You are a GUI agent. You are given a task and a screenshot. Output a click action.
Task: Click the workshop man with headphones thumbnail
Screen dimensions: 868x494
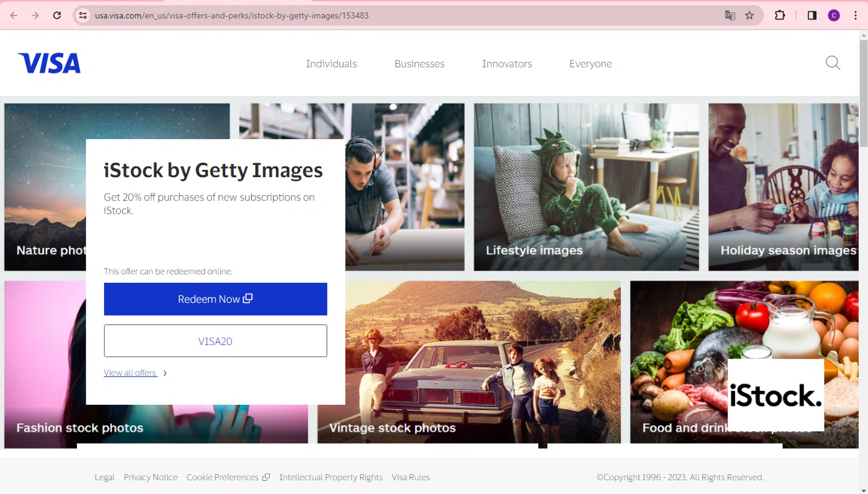tap(405, 187)
